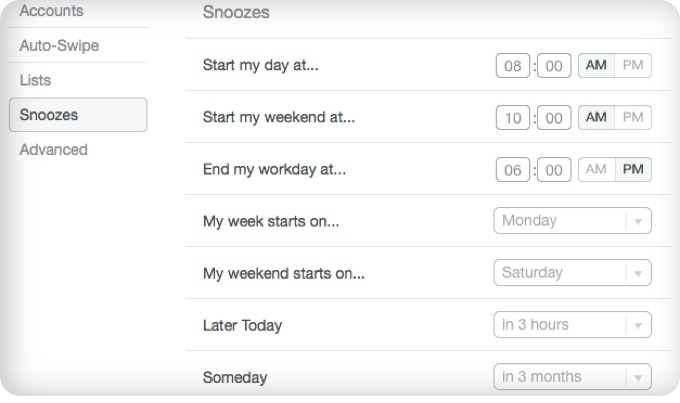Open the Lists settings section
Viewport: 680px width, 403px height.
coord(35,80)
